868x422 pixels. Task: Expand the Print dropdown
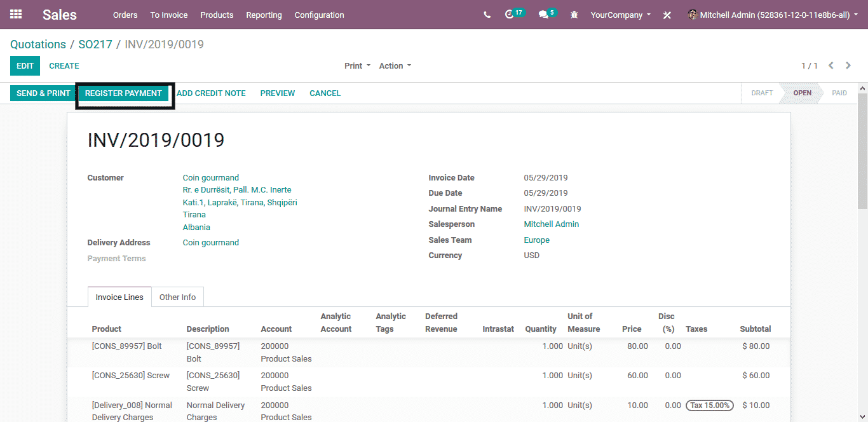[357, 65]
